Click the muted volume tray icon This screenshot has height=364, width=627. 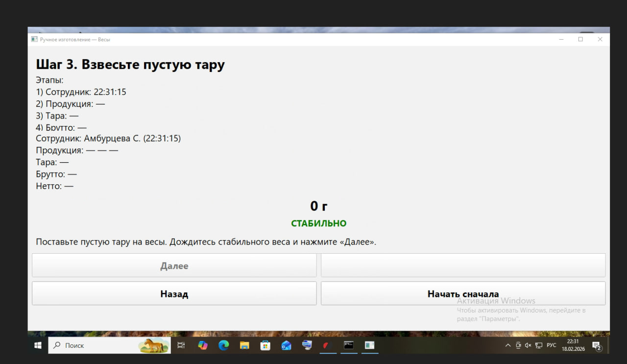(x=528, y=345)
